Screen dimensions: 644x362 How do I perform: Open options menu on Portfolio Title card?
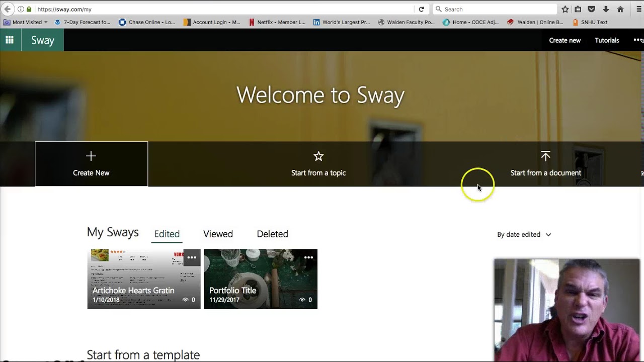(x=308, y=257)
